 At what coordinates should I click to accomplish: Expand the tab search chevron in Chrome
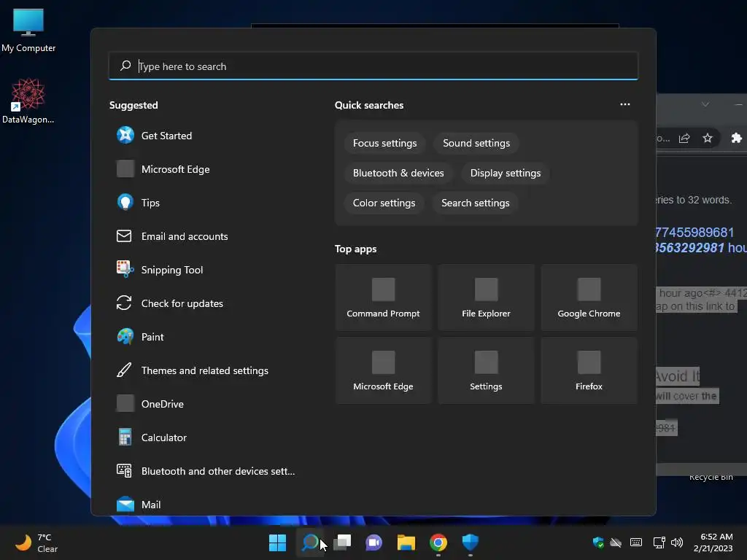click(705, 104)
